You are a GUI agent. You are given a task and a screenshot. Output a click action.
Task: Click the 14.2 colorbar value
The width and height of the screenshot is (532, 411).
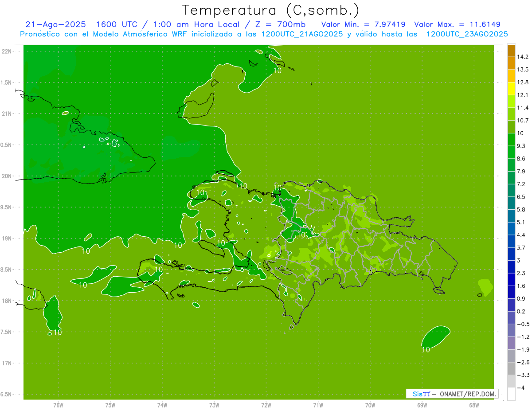[x=523, y=57]
